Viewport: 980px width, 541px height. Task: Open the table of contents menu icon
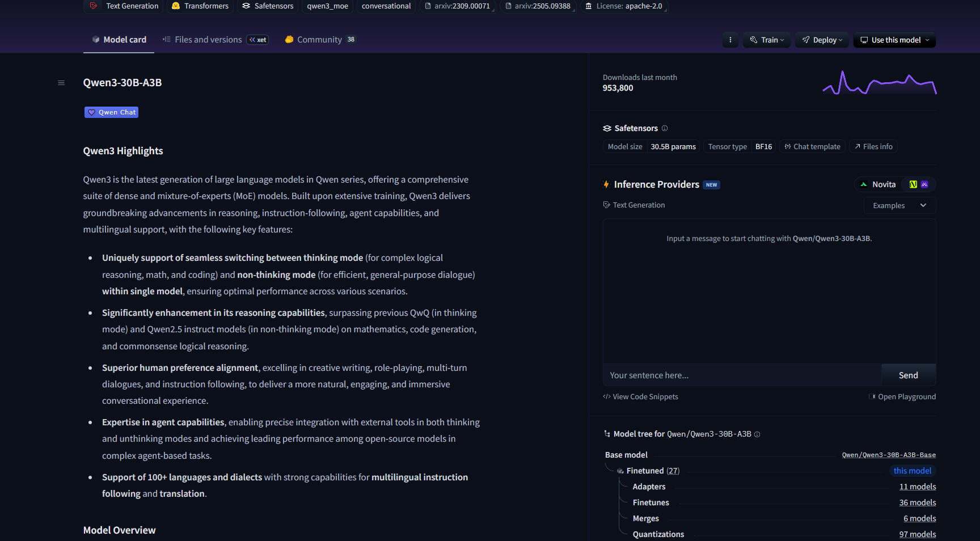(61, 83)
